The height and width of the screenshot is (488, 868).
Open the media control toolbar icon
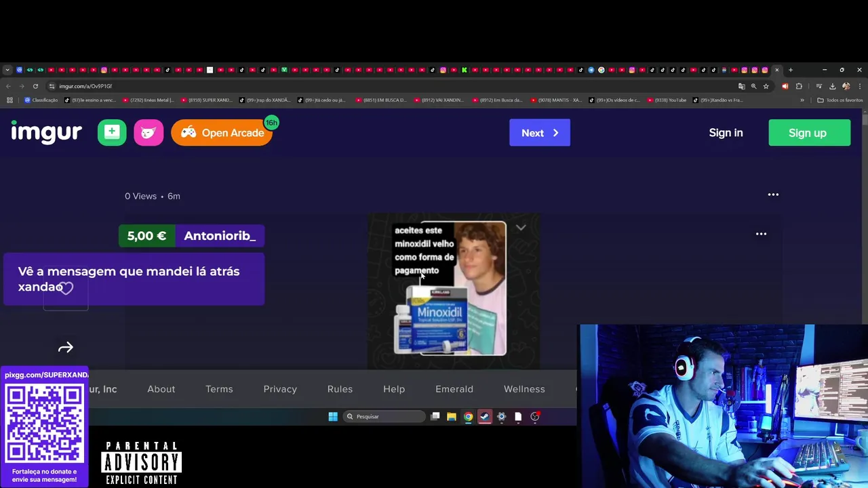click(819, 86)
